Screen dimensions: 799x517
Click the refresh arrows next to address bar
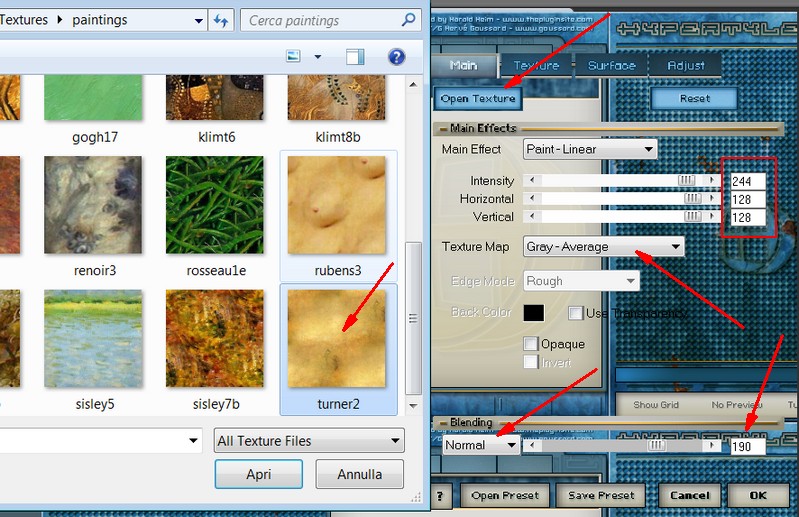(221, 20)
